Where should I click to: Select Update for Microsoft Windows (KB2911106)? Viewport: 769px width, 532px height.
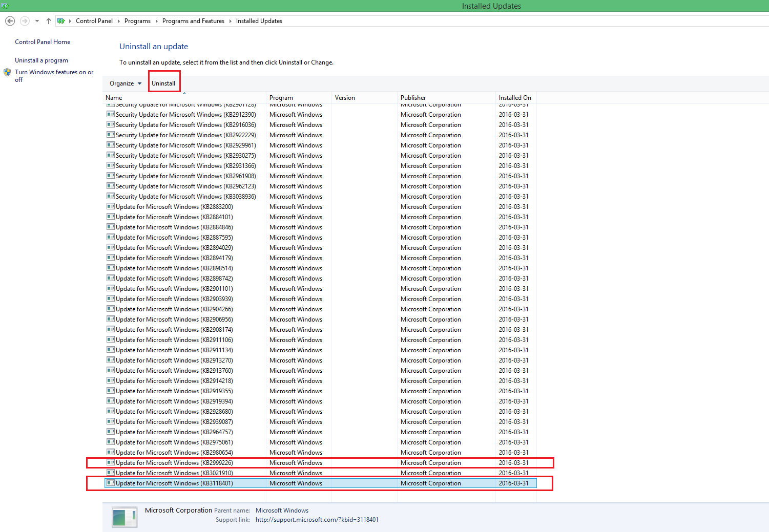[x=321, y=340]
